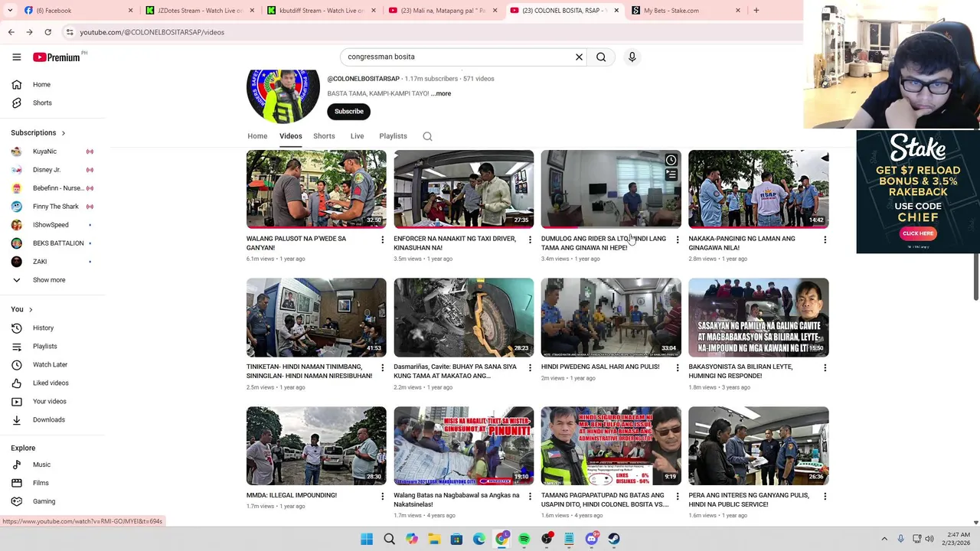The image size is (980, 551).
Task: Open more options for HINDI PWEDENG ASAL video
Action: 677,368
